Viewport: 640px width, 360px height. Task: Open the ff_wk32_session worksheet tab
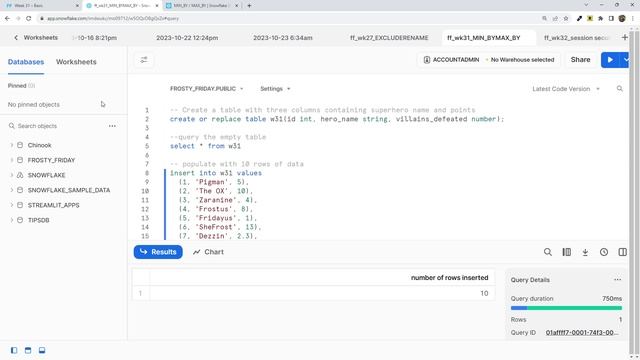[x=576, y=38]
